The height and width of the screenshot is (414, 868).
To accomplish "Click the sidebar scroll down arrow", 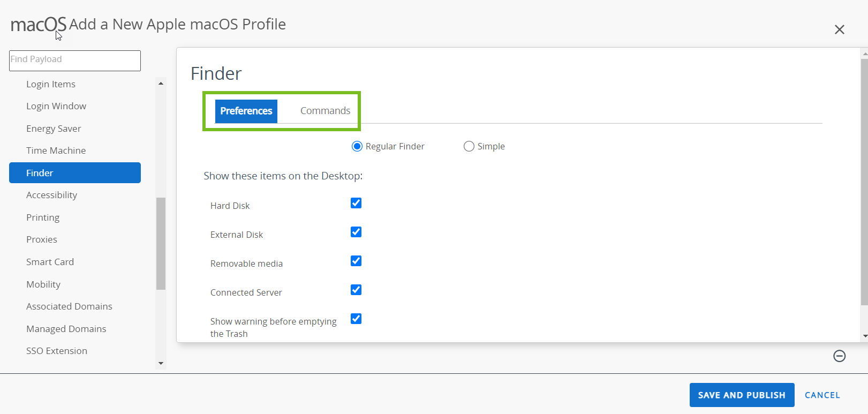I will [161, 363].
